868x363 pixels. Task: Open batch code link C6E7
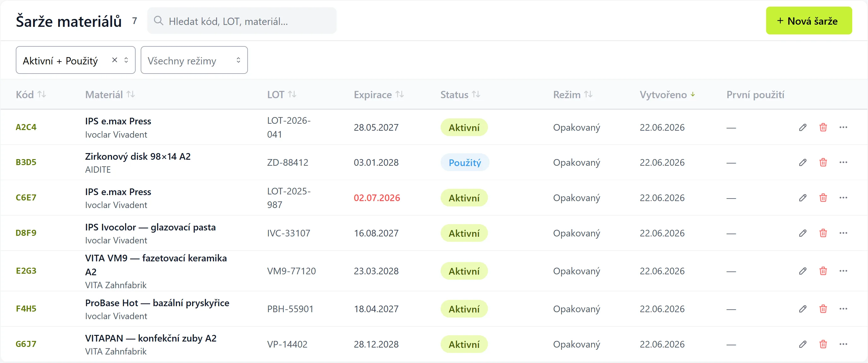[26, 197]
